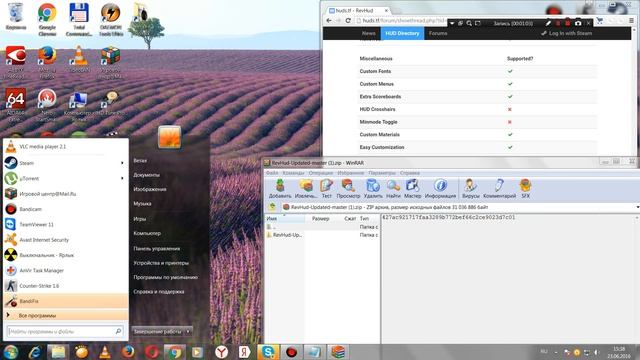Expand uTorrent submenu arrow in Start menu
Viewport: 640px width, 360px height.
click(x=122, y=178)
